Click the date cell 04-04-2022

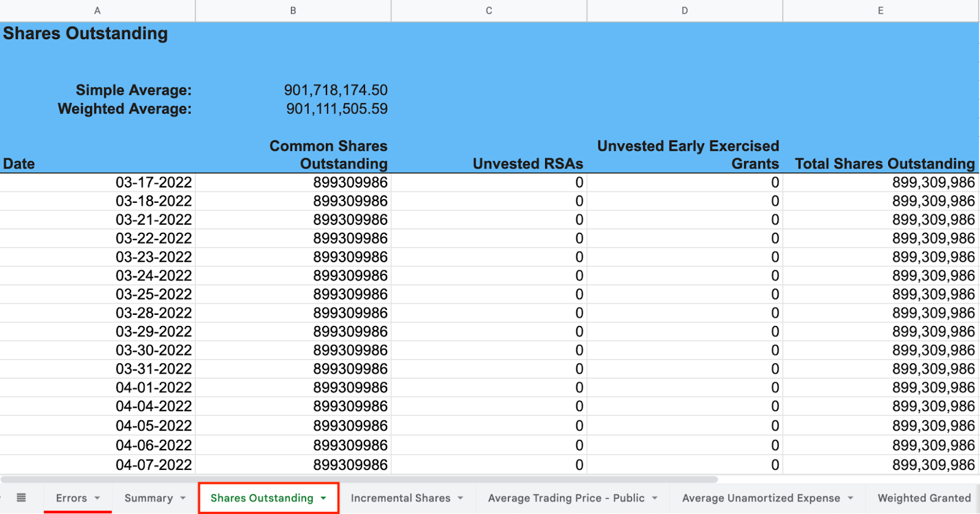(x=97, y=406)
